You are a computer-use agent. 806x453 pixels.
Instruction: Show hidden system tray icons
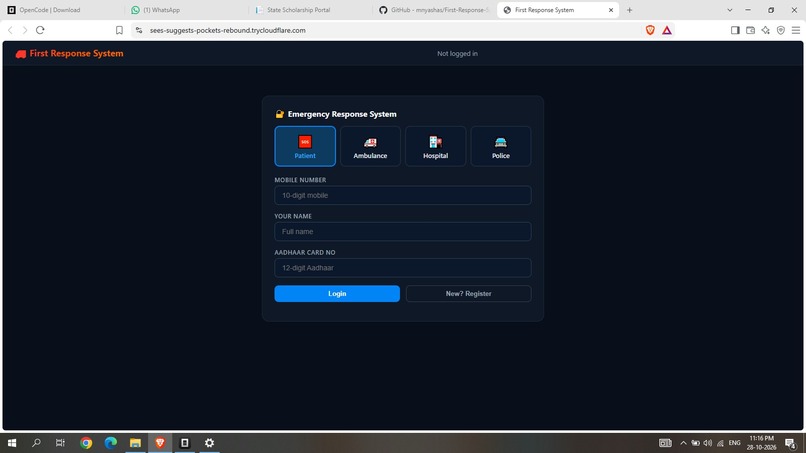point(683,443)
